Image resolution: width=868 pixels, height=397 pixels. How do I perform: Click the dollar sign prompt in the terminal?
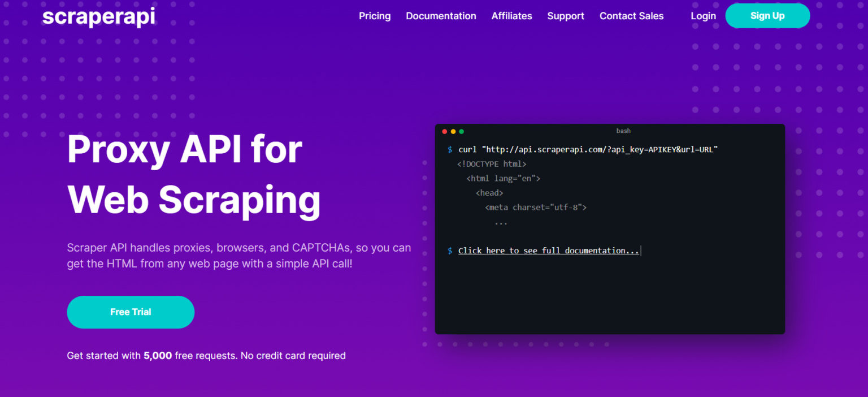click(x=449, y=149)
